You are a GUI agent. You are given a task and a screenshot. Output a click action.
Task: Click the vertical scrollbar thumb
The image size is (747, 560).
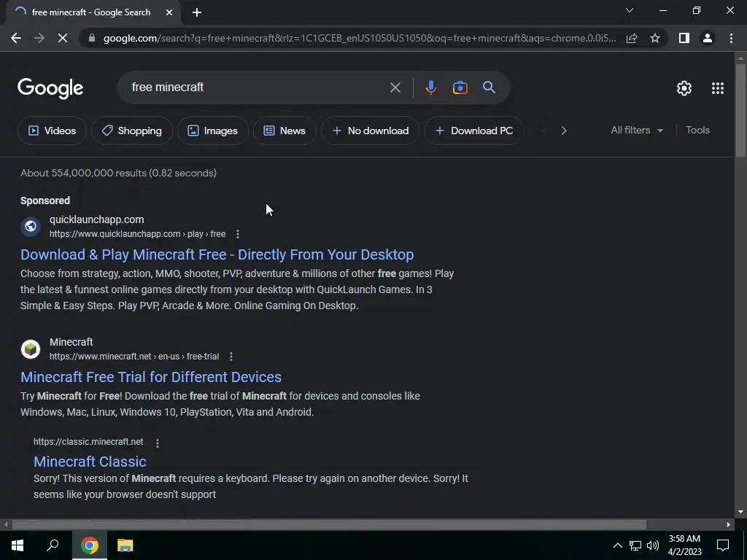point(740,109)
